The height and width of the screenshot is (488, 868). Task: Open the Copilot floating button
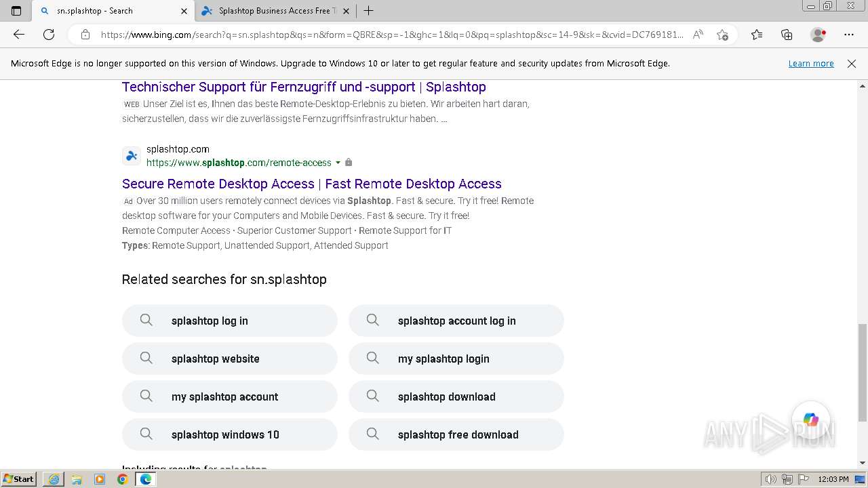point(811,420)
